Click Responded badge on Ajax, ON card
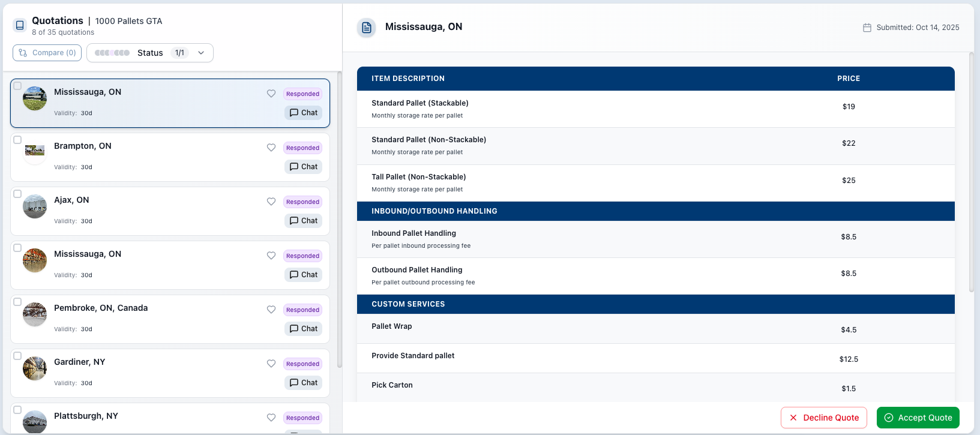The height and width of the screenshot is (435, 980). (x=302, y=202)
